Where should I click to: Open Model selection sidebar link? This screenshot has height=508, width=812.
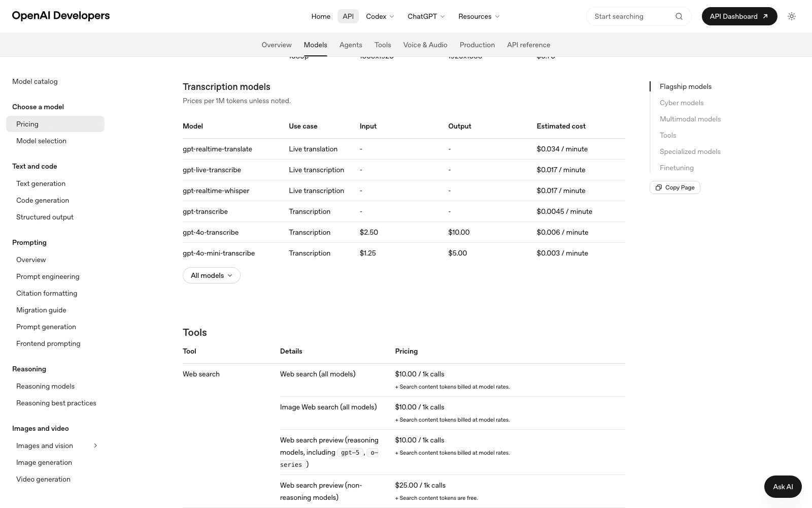[41, 141]
